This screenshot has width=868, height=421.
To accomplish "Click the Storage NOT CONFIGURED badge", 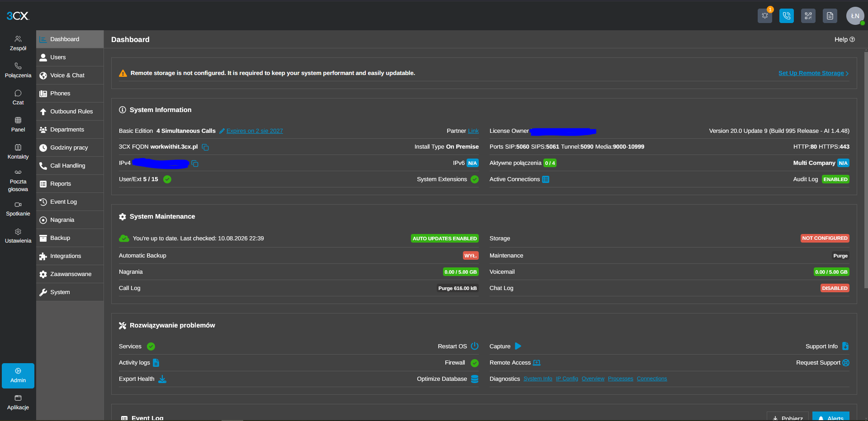I will point(825,238).
